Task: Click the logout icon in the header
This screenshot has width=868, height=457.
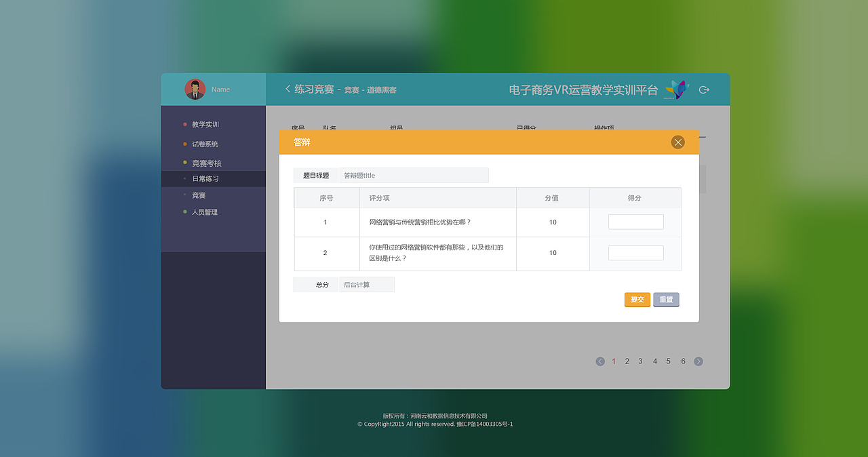Action: 704,89
